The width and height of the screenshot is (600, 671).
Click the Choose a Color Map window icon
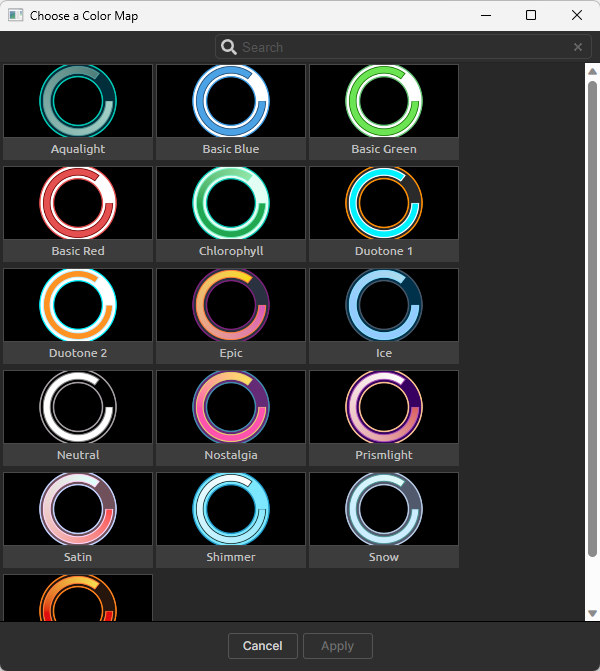(x=15, y=15)
